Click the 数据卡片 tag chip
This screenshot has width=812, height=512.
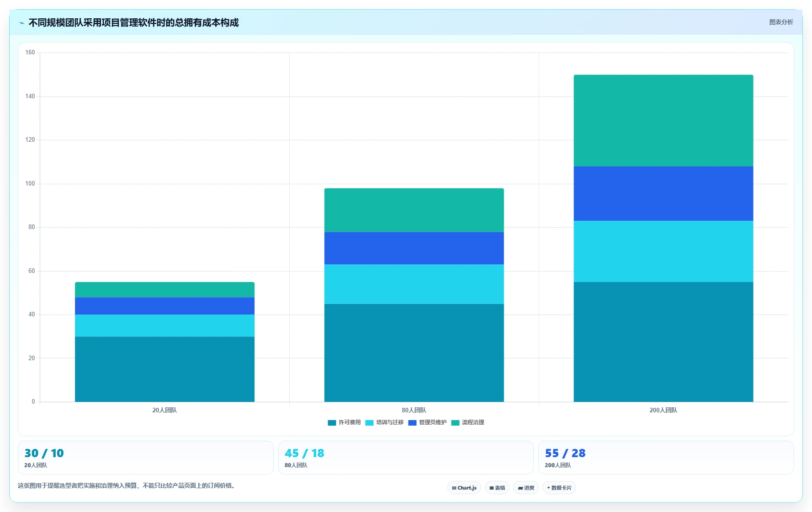pos(559,488)
